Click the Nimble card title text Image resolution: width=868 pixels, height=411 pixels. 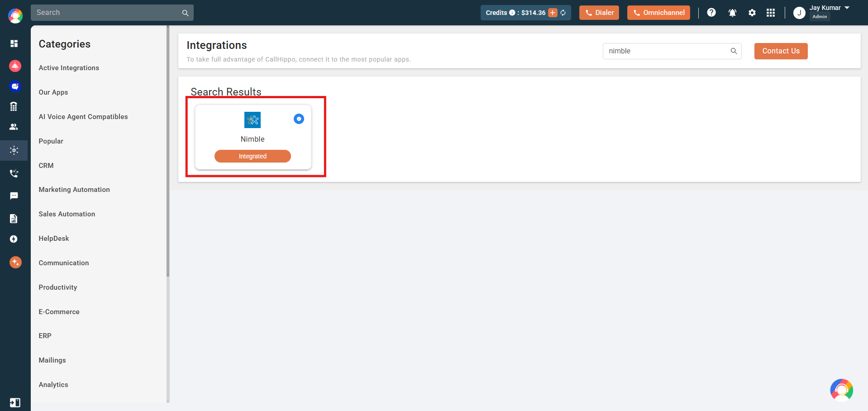pyautogui.click(x=253, y=139)
